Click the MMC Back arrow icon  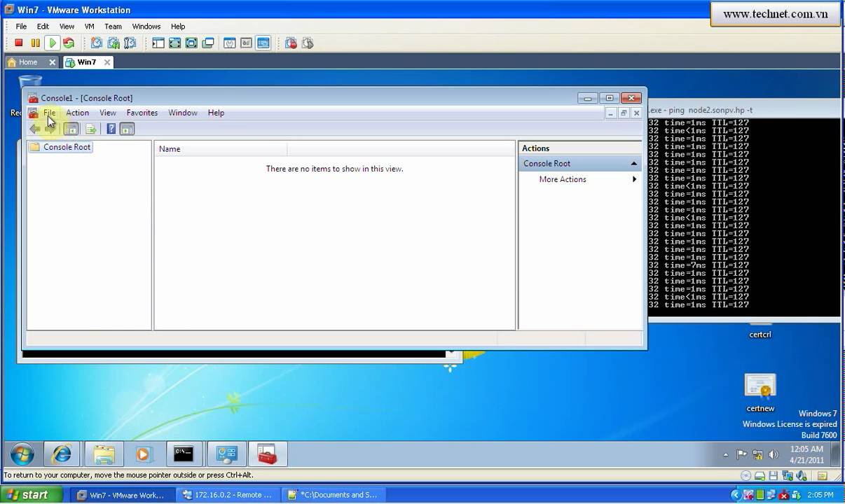click(x=35, y=129)
